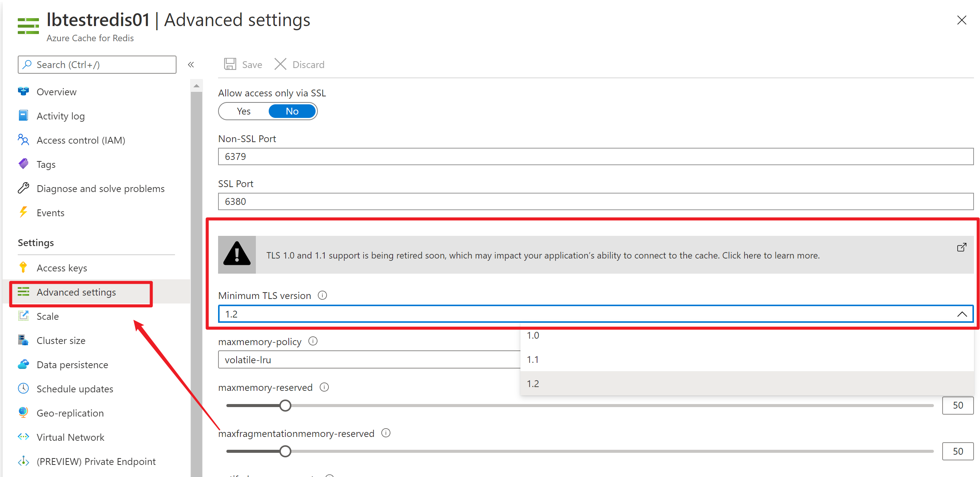Open Events in the sidebar

point(51,213)
